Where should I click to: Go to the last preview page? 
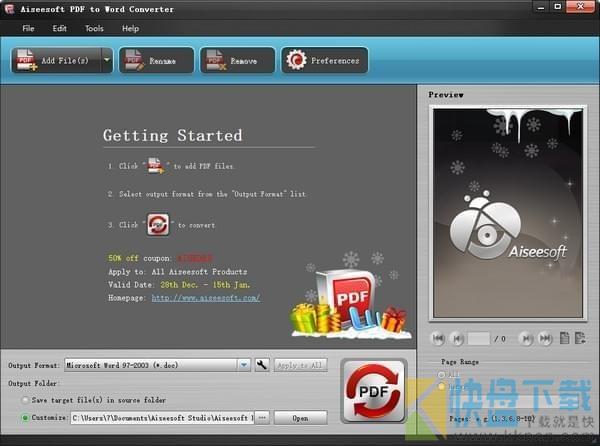545,339
